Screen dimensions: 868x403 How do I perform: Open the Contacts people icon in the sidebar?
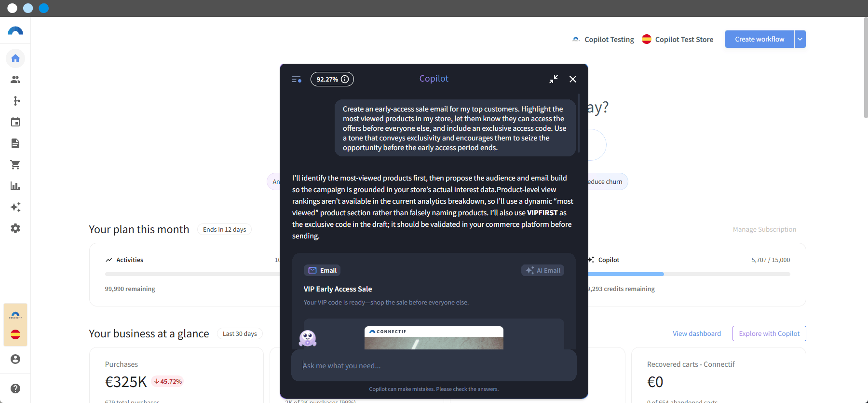(x=15, y=80)
